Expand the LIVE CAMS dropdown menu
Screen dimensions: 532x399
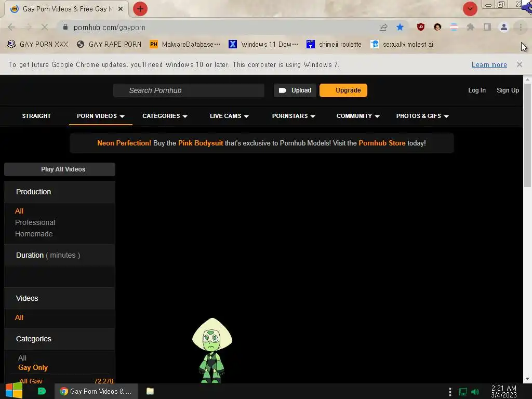229,116
